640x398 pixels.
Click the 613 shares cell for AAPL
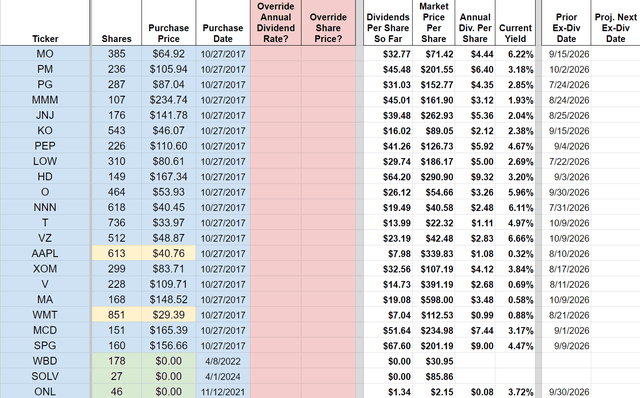point(116,253)
